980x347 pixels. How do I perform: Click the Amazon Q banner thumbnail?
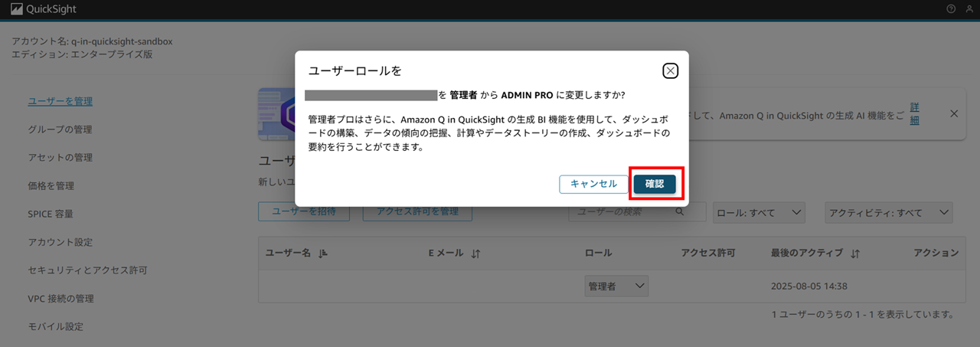(x=276, y=113)
